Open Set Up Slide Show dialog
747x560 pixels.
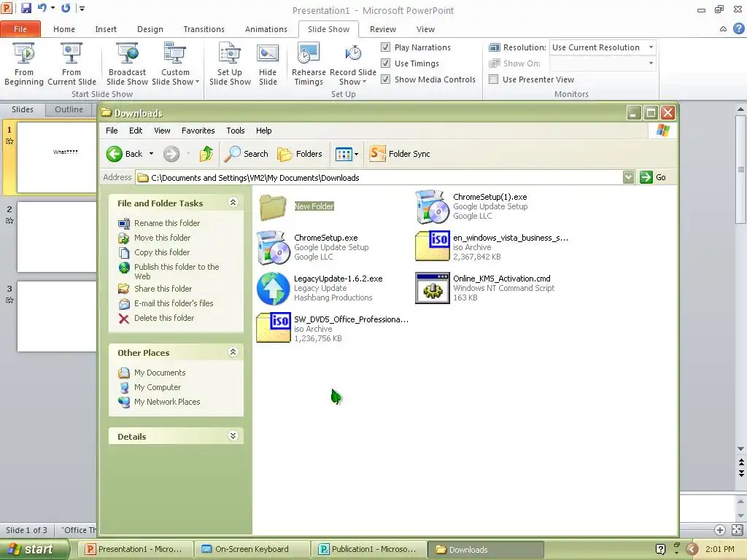230,64
